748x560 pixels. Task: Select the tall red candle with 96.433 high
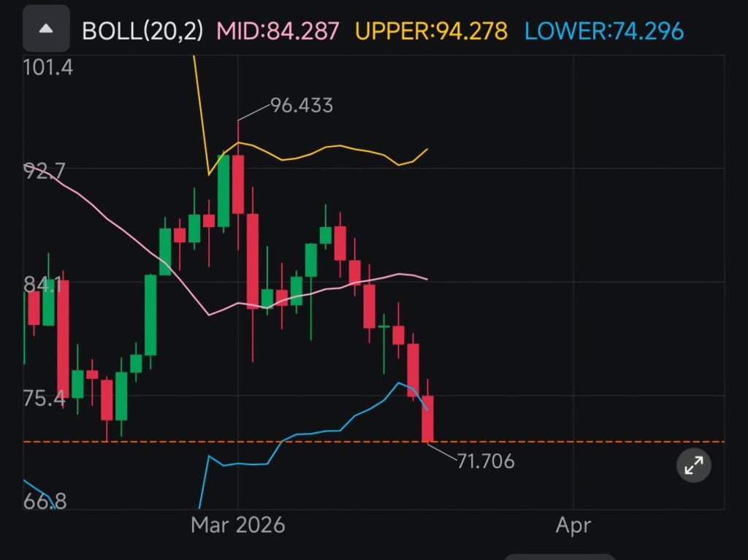pyautogui.click(x=238, y=184)
